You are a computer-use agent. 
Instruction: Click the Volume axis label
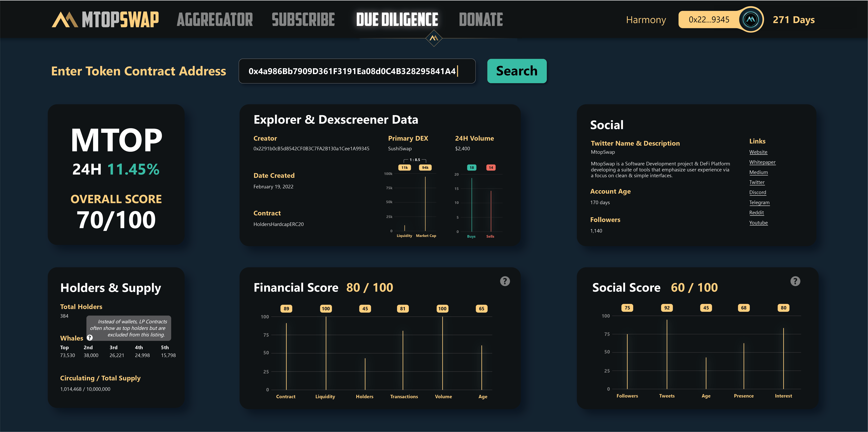click(443, 397)
